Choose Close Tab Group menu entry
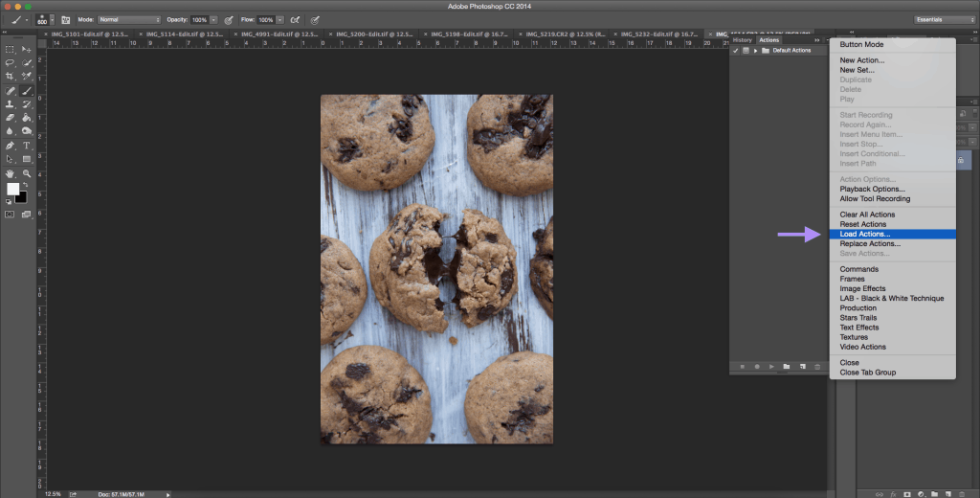Screen dimensions: 980x498 (893, 373)
